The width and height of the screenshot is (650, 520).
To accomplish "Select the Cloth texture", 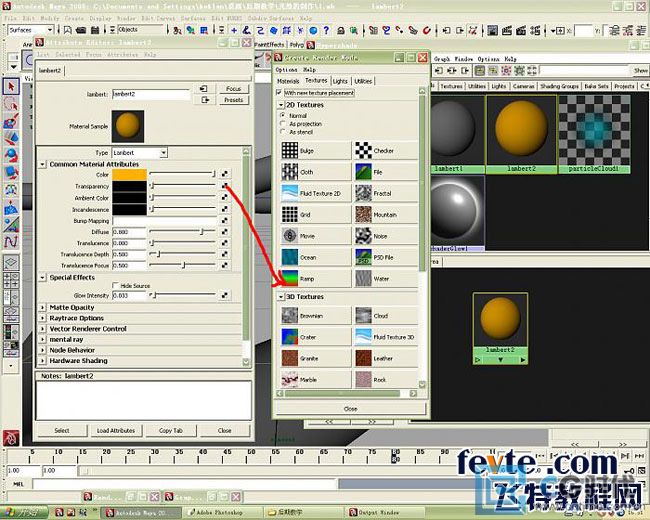I will tap(315, 172).
